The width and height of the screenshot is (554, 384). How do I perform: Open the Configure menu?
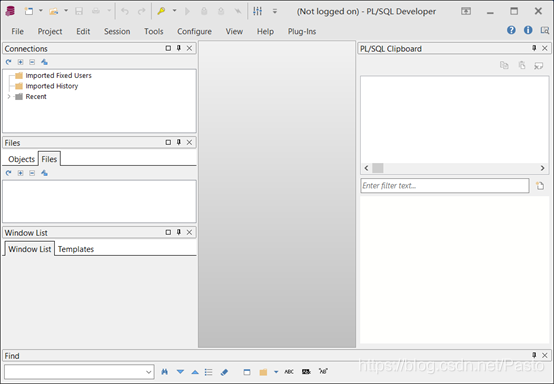click(194, 31)
